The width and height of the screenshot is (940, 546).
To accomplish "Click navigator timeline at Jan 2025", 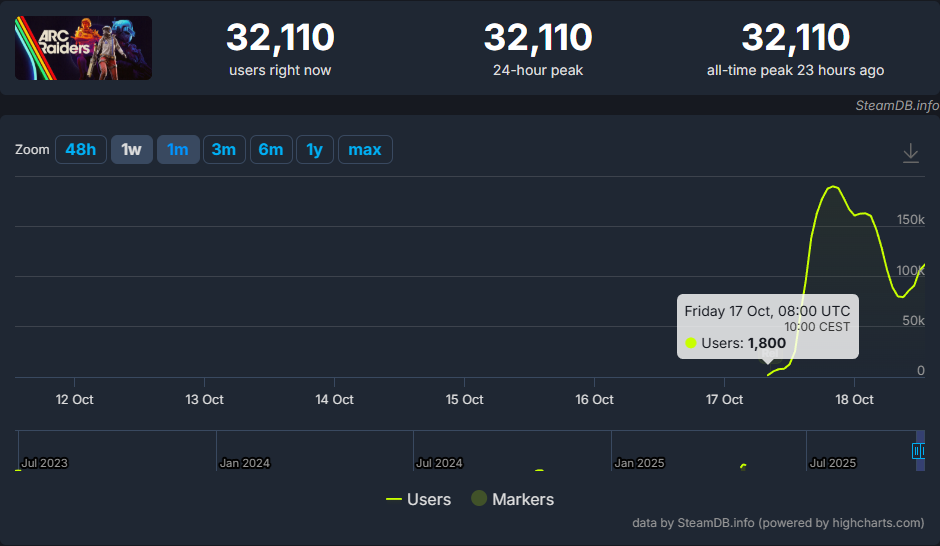I will 639,463.
